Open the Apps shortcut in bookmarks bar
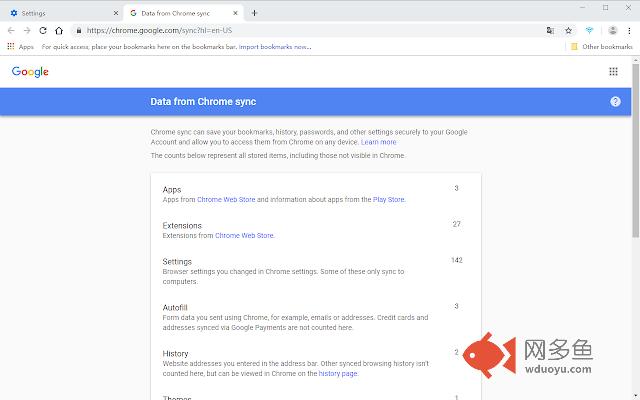The image size is (640, 400). (x=20, y=47)
